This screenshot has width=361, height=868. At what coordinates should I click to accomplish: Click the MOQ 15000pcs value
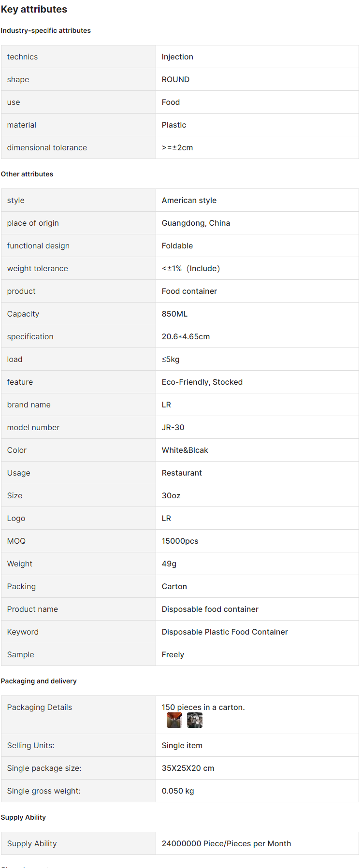click(x=180, y=541)
